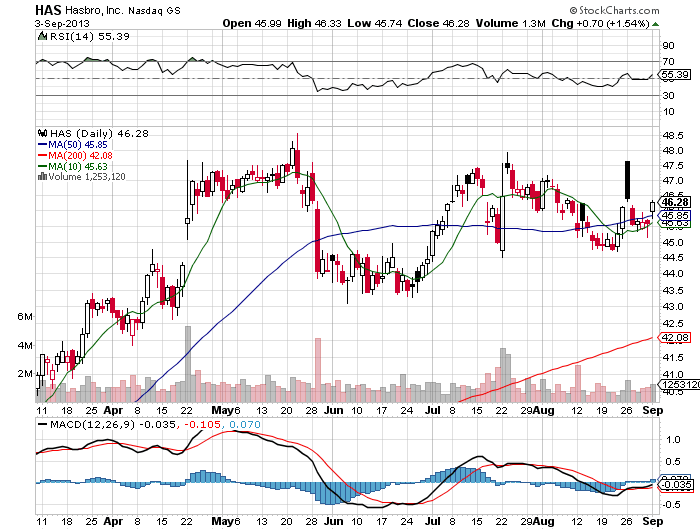Click the 4M volume scale label

click(25, 345)
